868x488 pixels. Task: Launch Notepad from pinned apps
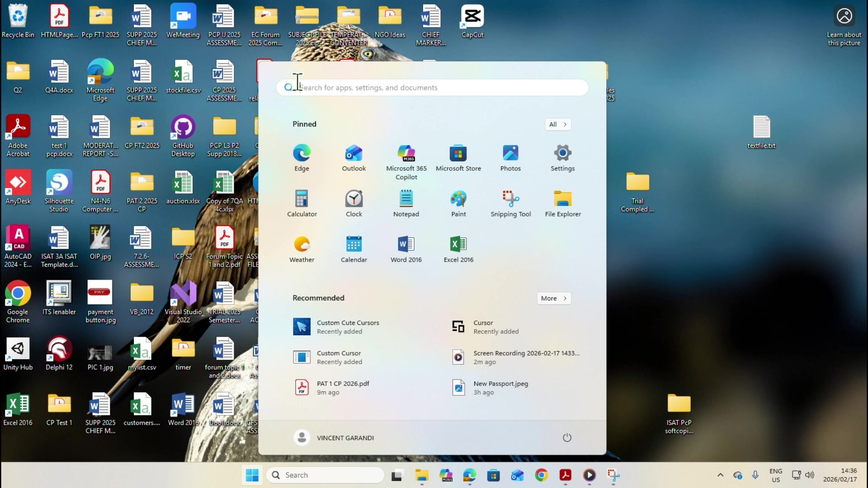(x=406, y=204)
